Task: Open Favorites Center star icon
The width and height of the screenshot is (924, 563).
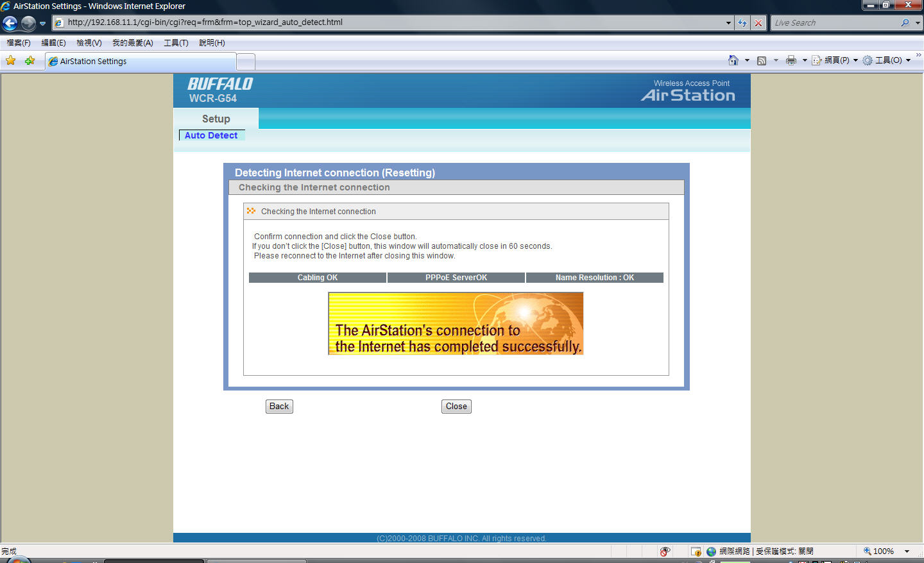Action: pos(11,61)
